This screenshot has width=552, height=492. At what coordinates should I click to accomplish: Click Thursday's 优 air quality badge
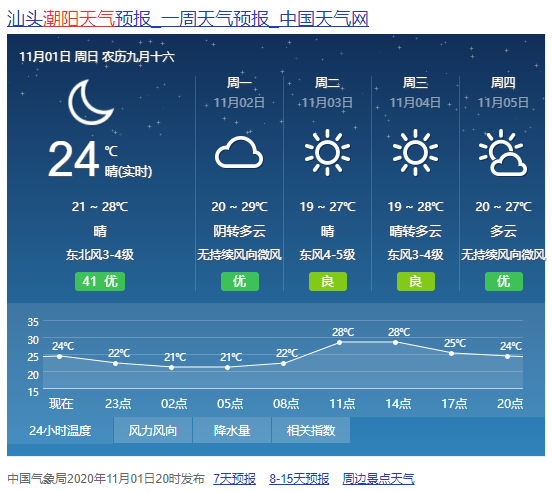504,282
